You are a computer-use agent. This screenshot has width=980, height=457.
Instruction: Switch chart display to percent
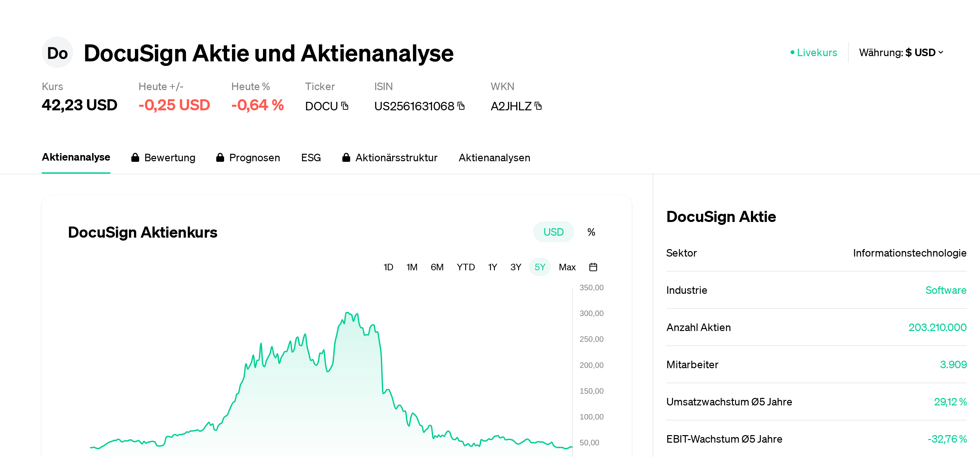[591, 232]
